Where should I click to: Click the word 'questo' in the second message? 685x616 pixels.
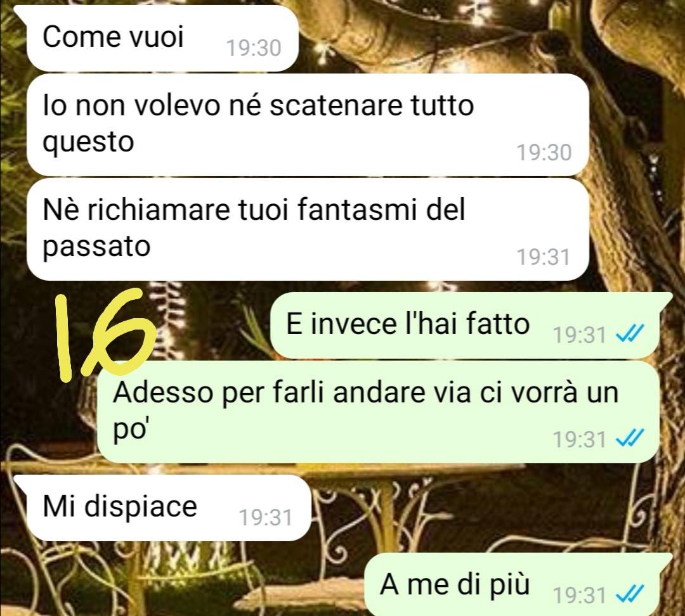click(x=88, y=143)
